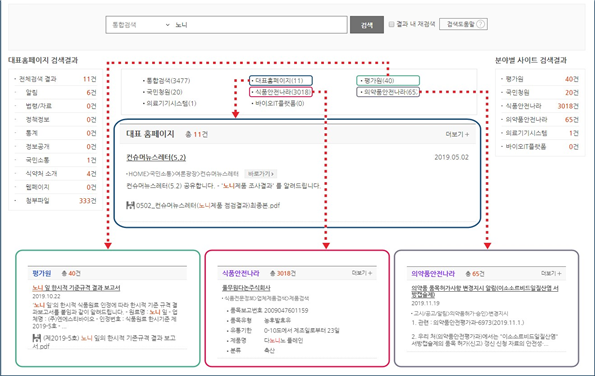This screenshot has height=380, width=595.
Task: Select 바이오IT플랫폼 0건 in right sidebar
Action: pyautogui.click(x=540, y=147)
